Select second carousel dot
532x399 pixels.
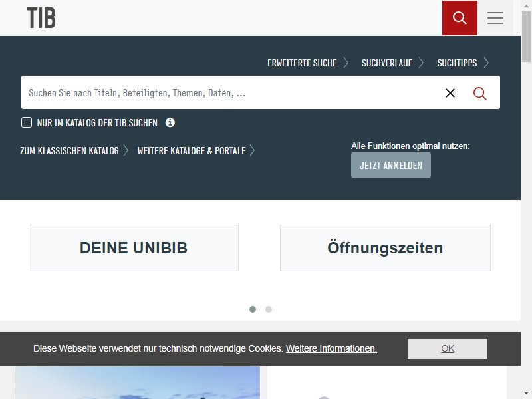tap(269, 309)
